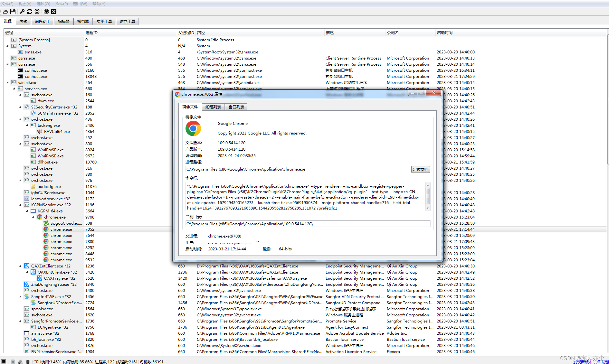Viewport: 609px width, 364px height.
Task: Click the 进程路径 text field
Action: pos(297,169)
